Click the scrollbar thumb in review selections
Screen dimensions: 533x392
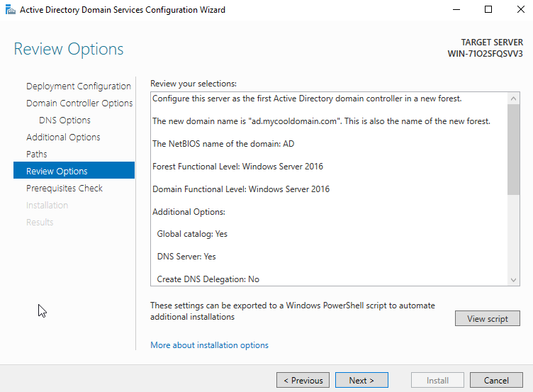(515, 147)
